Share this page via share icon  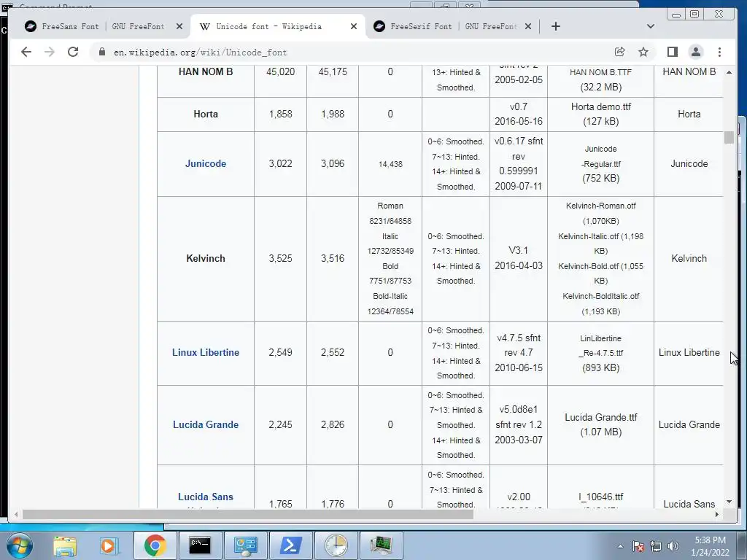(619, 52)
